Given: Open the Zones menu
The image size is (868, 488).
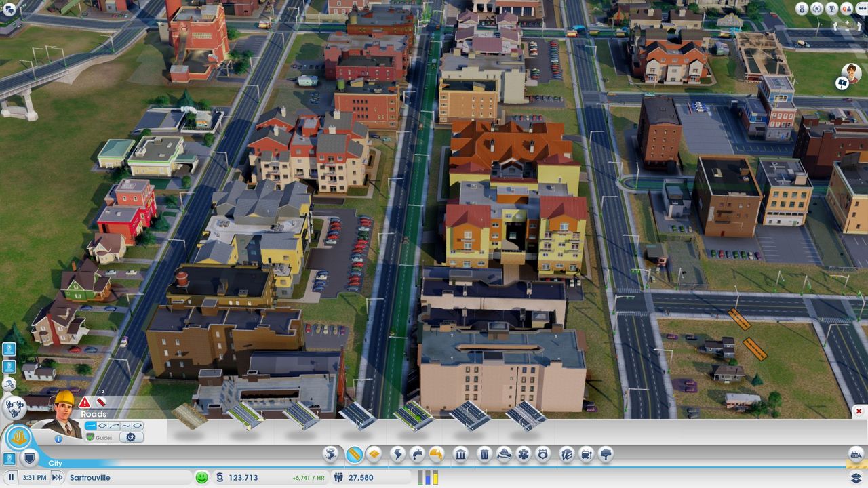Looking at the screenshot, I should pos(373,454).
